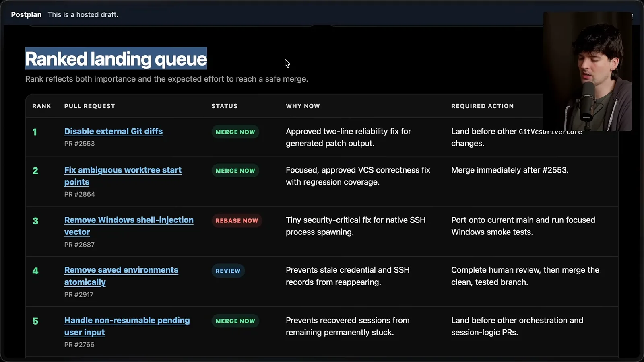Click the PR #2917 label
The image size is (644, 362).
[x=79, y=294]
